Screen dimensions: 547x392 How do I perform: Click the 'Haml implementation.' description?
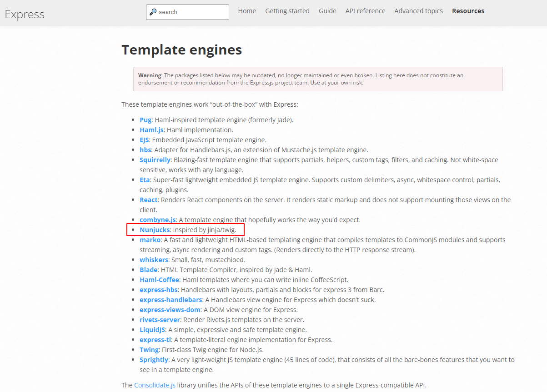tap(200, 130)
